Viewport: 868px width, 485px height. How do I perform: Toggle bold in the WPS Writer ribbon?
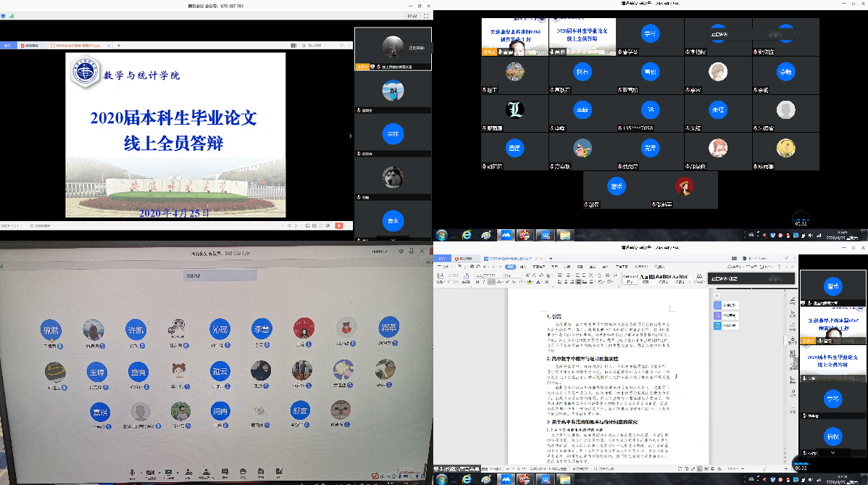[x=477, y=282]
